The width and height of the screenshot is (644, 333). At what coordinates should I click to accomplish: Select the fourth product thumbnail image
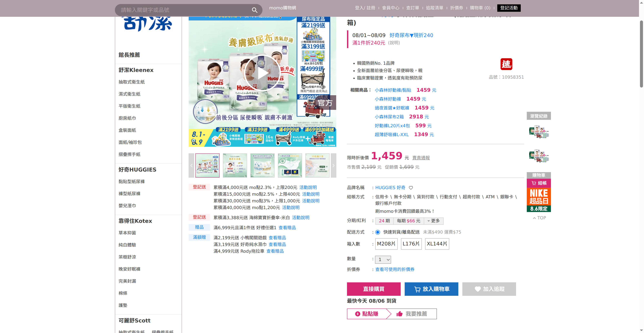[x=290, y=165]
